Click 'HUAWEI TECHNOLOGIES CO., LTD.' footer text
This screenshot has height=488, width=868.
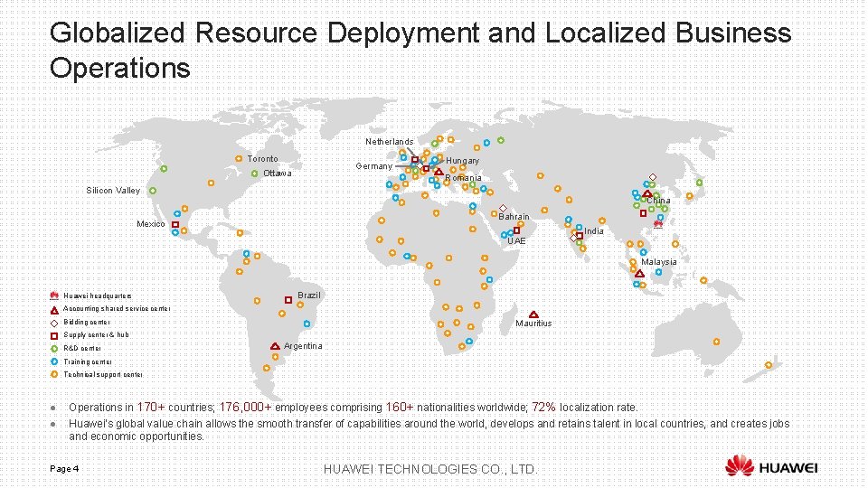pyautogui.click(x=430, y=470)
